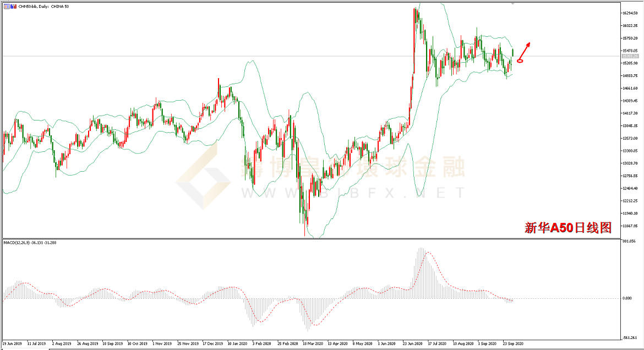Image resolution: width=644 pixels, height=350 pixels.
Task: Click the 19 Jun 2019 date label
Action: click(x=12, y=342)
